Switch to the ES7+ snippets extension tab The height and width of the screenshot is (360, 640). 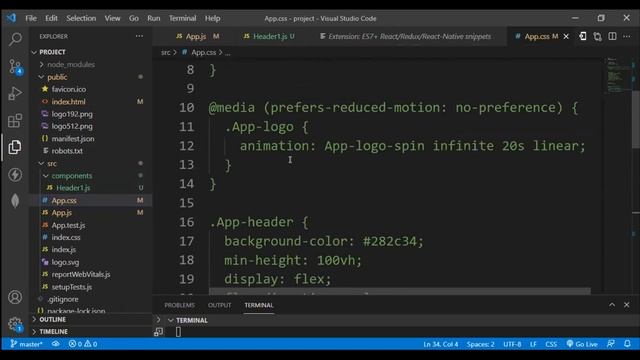(405, 36)
